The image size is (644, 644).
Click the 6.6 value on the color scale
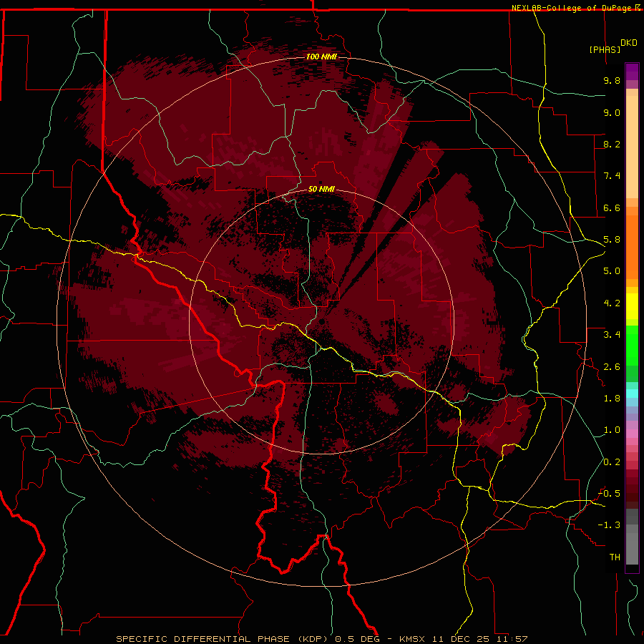(x=612, y=208)
